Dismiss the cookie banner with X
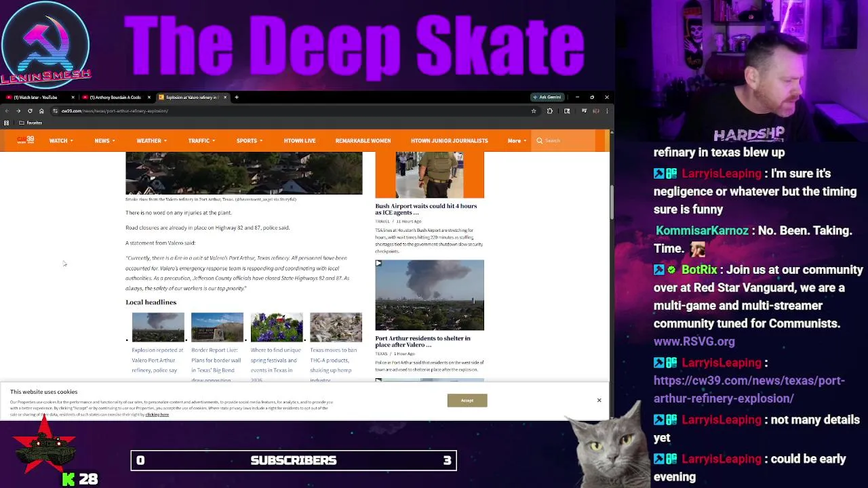 599,401
